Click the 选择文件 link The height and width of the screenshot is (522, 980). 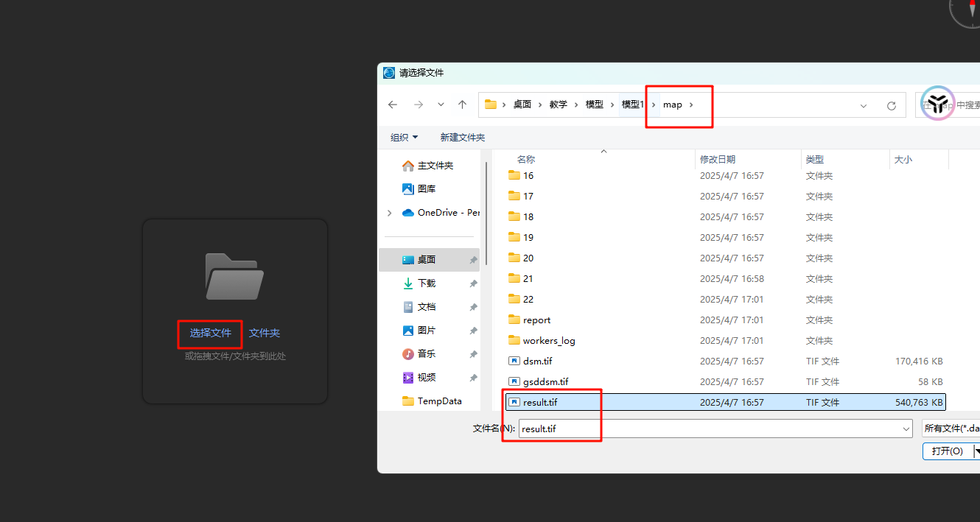[x=210, y=334]
